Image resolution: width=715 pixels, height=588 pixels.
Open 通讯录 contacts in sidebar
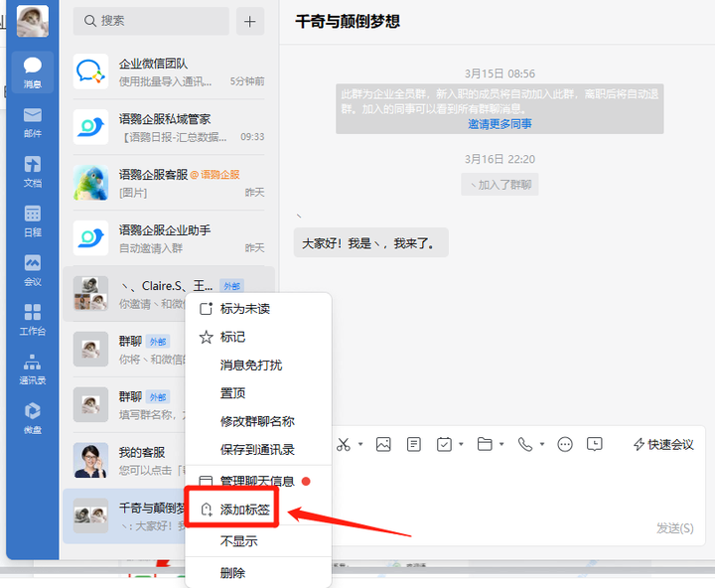point(33,367)
